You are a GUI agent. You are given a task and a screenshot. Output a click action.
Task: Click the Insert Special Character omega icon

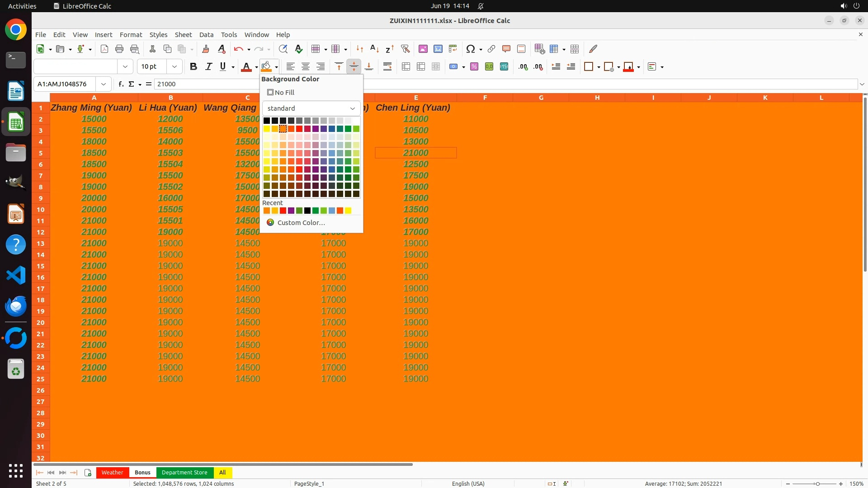[471, 49]
